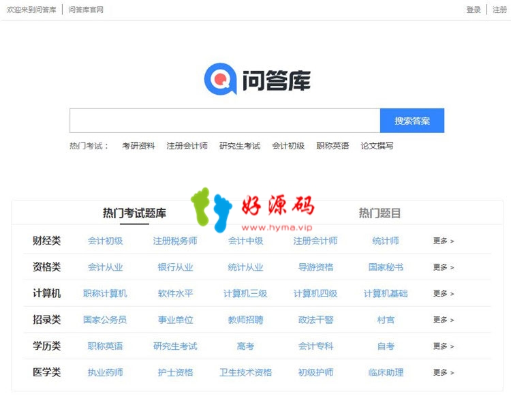
Task: Click the 问答库 logo icon
Action: tap(220, 79)
